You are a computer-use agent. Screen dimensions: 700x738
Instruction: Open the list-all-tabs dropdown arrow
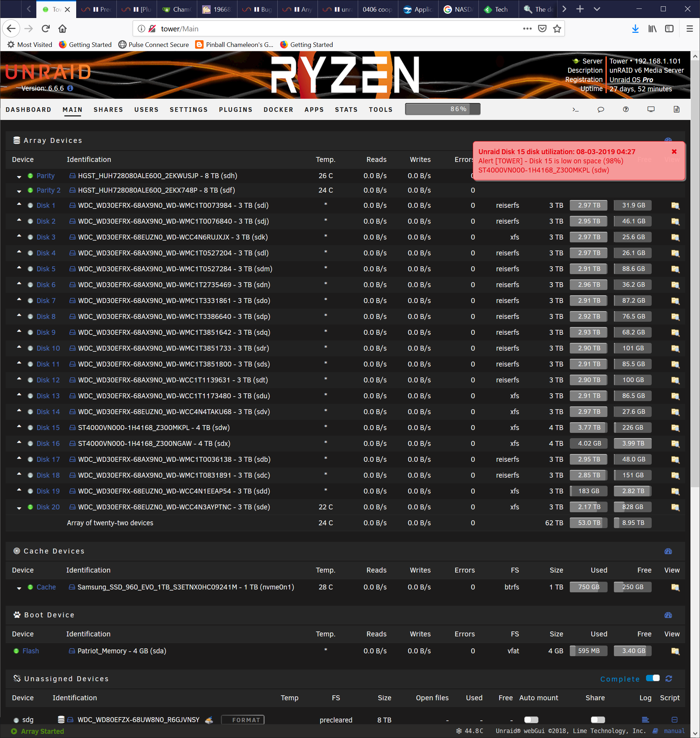click(x=597, y=9)
